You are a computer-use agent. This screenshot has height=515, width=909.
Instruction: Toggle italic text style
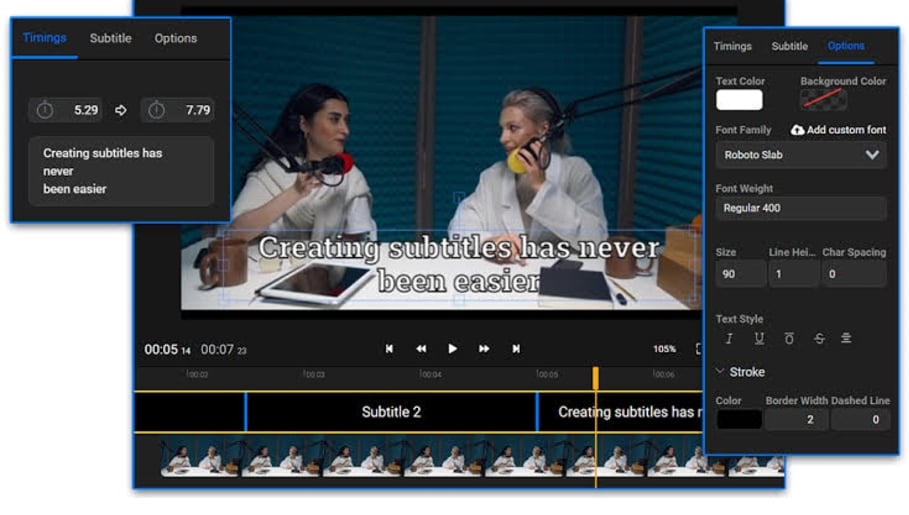coord(729,339)
